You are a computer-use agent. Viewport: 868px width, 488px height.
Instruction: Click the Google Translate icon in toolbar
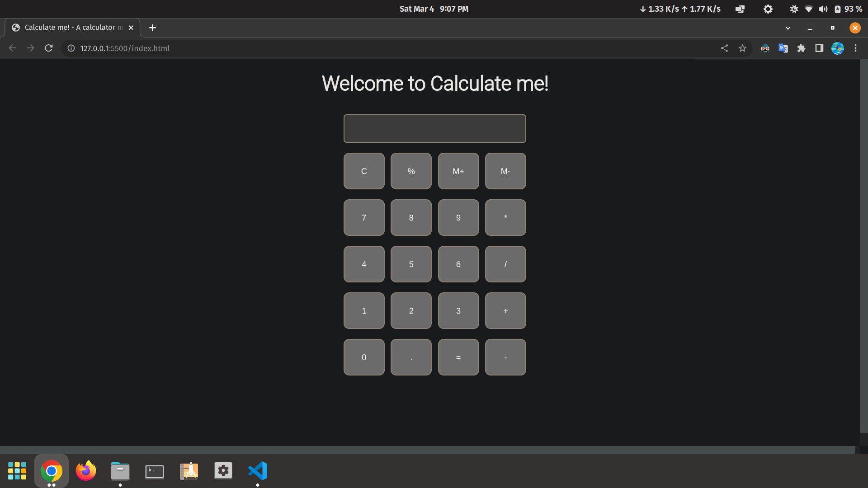tap(783, 48)
